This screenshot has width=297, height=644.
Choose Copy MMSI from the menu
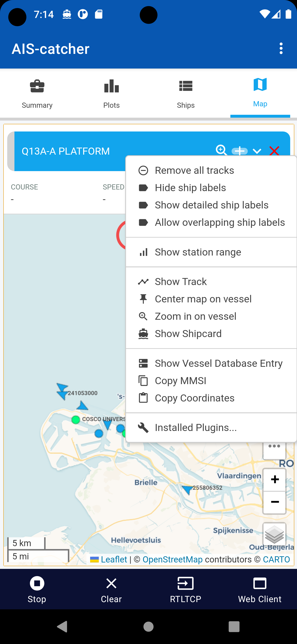180,380
